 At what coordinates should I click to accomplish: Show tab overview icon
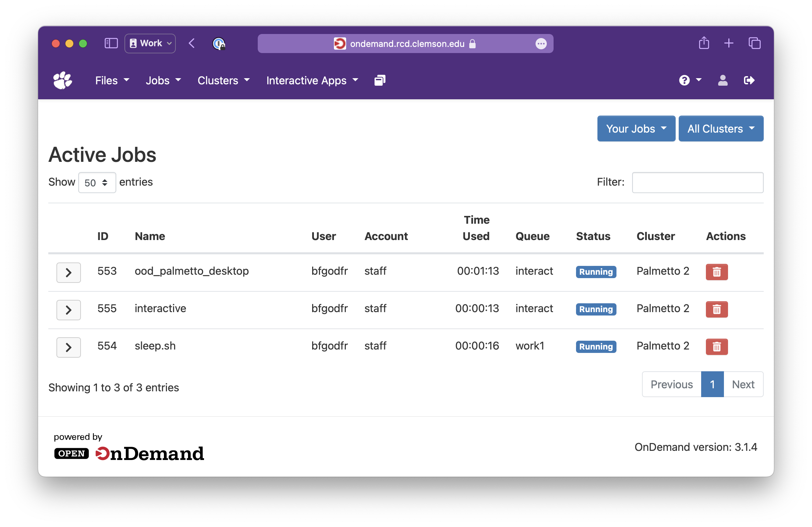pyautogui.click(x=754, y=43)
